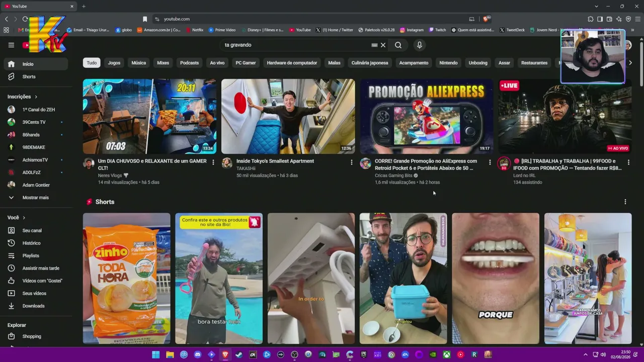The image size is (644, 362).
Task: Open Lord no IRL channel avatar
Action: 504,163
